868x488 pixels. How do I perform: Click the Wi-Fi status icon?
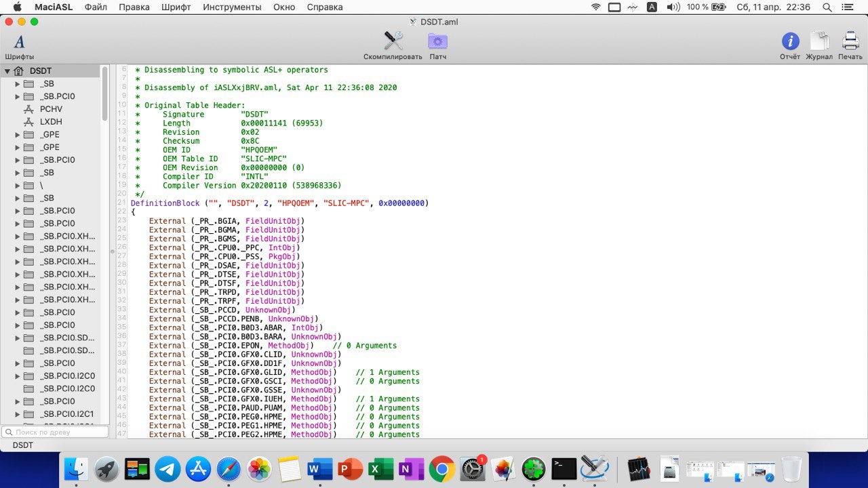pyautogui.click(x=596, y=7)
